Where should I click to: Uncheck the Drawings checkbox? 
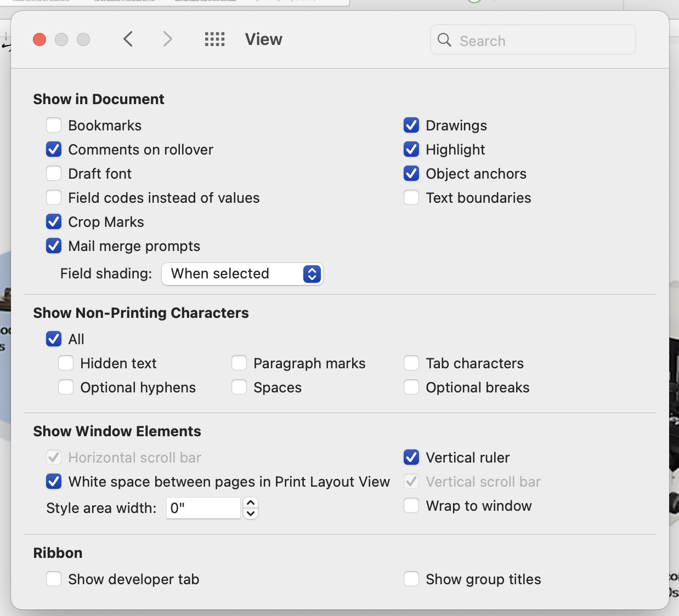click(411, 126)
